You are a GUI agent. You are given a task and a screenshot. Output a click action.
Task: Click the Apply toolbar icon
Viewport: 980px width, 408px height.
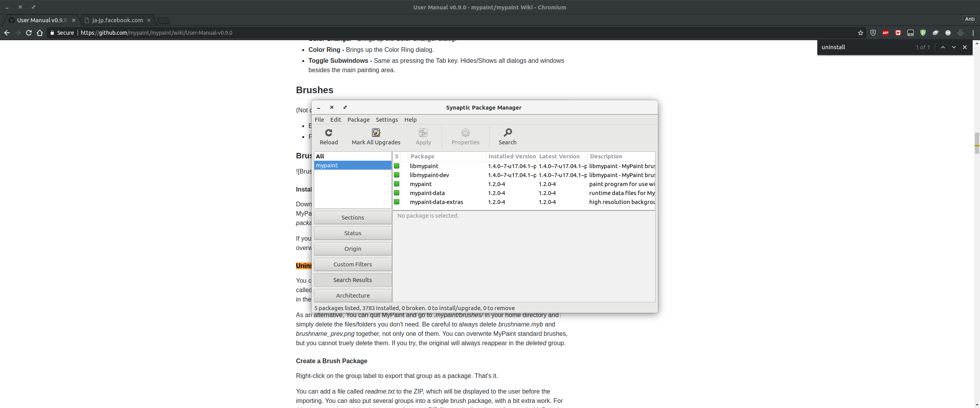coord(423,133)
